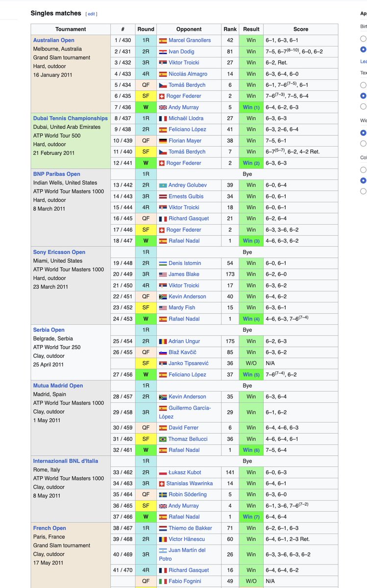Click the score '6–2, Ret.' cell
The image size is (367, 588).
301,63
